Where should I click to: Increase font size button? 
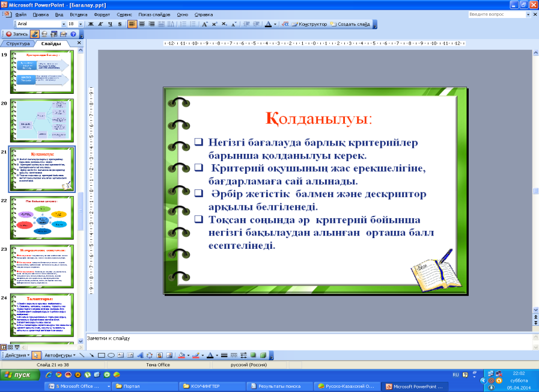pos(205,24)
